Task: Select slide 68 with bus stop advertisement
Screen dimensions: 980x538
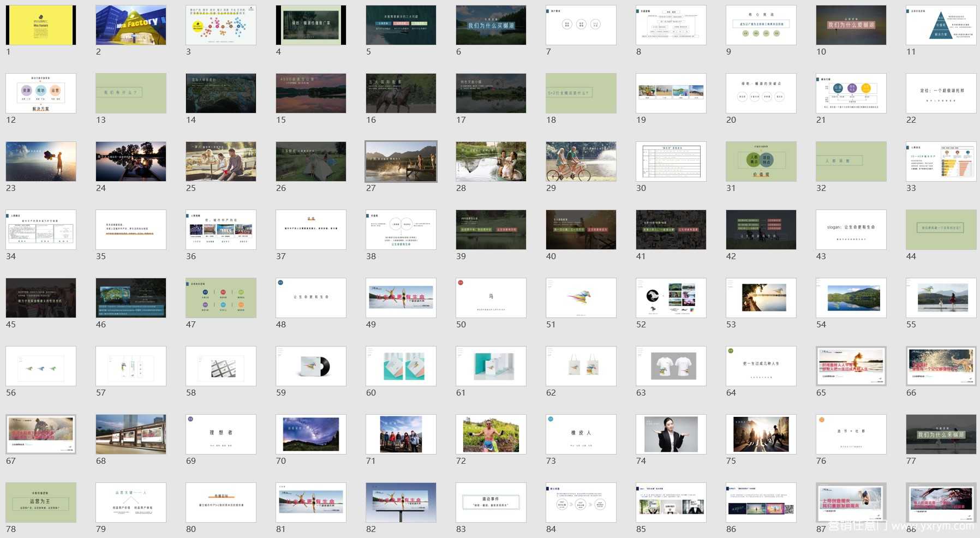Action: pos(131,434)
